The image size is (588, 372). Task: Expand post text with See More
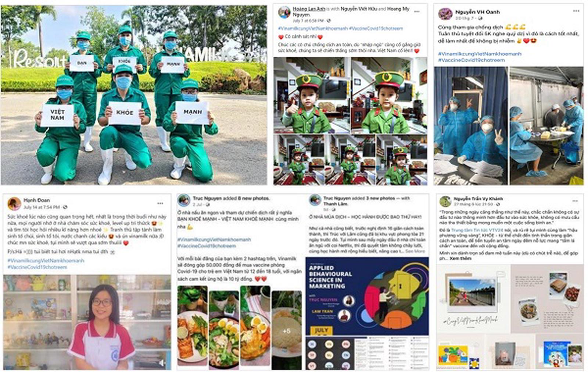coord(415,251)
